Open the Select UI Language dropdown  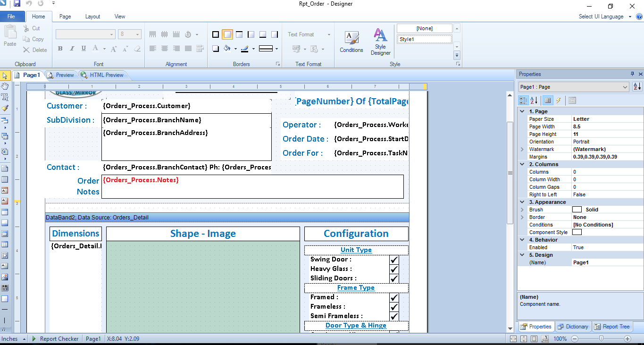pos(604,17)
